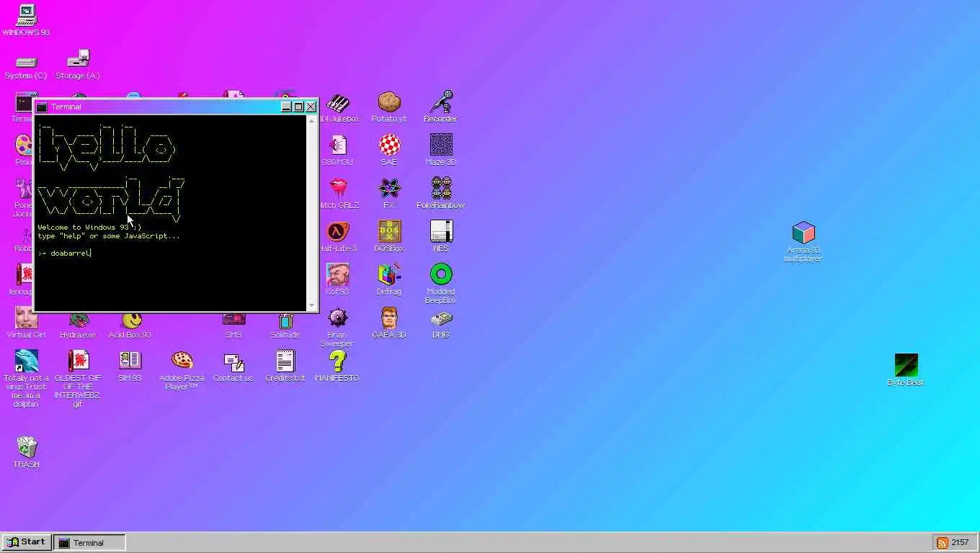Launch the Maze 3D icon
The image size is (980, 553).
click(441, 145)
